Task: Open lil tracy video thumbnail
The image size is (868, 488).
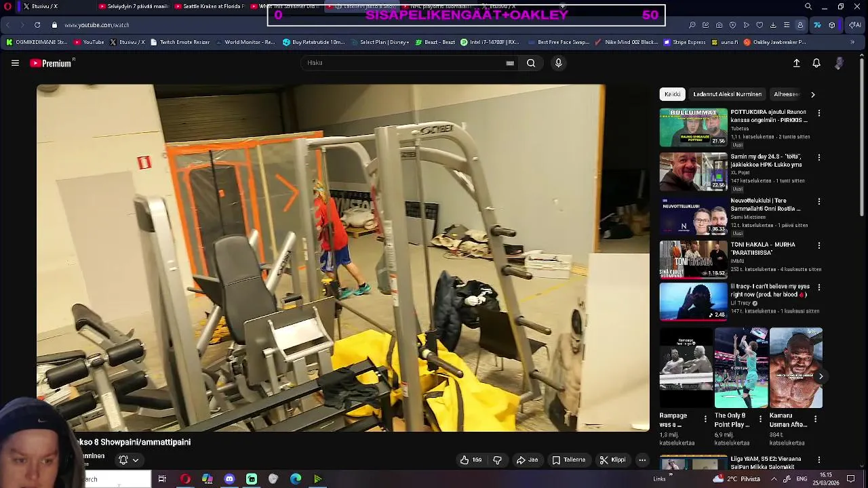Action: coord(693,302)
